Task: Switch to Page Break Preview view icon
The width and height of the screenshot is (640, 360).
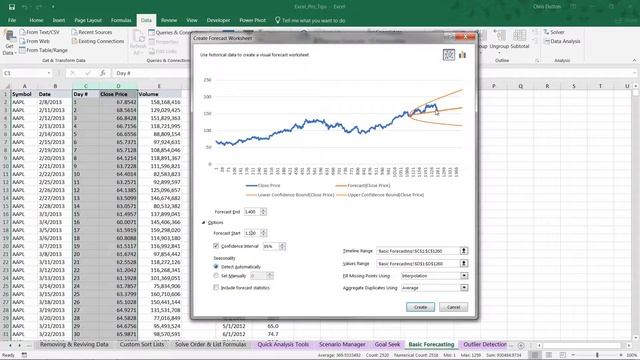Action: pos(562,355)
